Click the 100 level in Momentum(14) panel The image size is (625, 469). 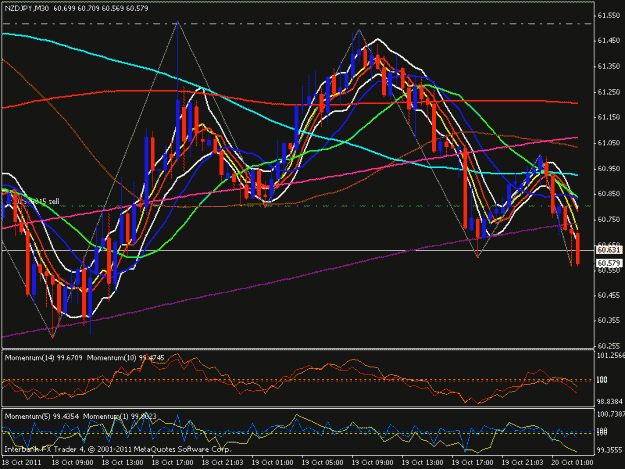[602, 380]
